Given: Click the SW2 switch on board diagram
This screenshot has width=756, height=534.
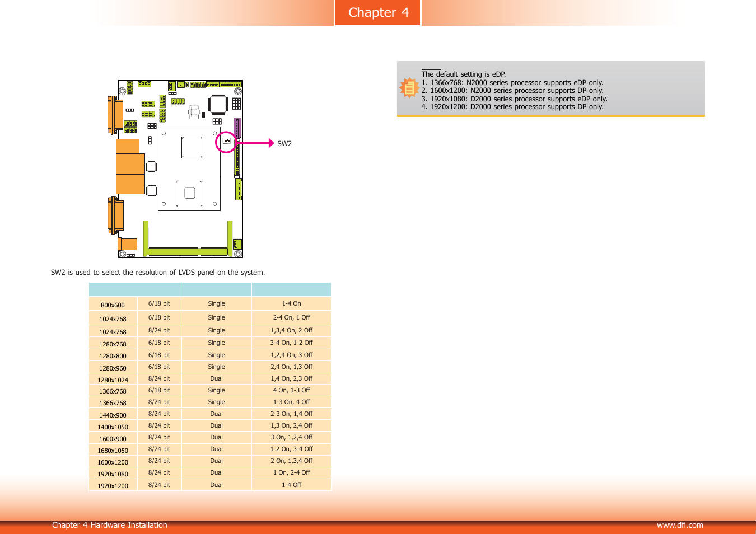Looking at the screenshot, I should 227,141.
